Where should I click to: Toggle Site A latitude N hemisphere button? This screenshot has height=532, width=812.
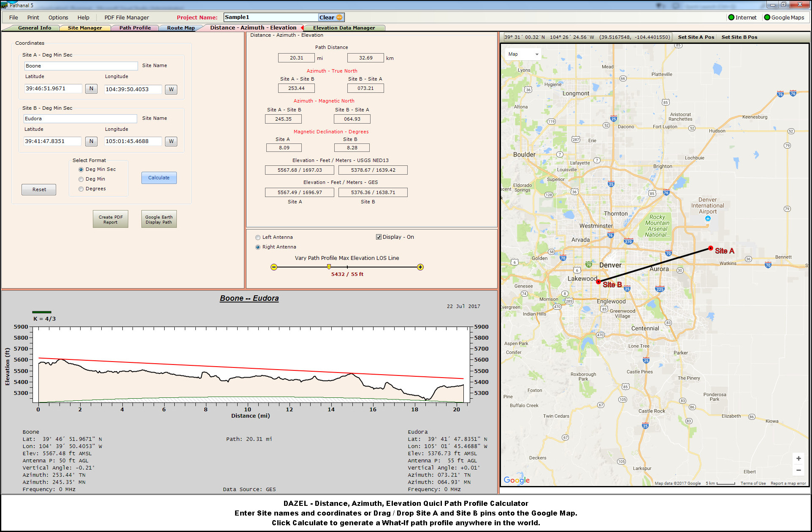91,89
